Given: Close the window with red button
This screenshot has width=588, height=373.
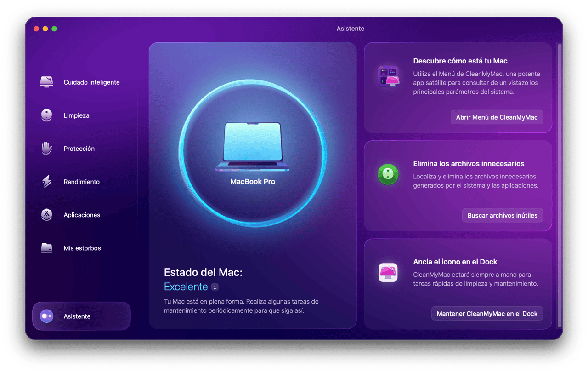Looking at the screenshot, I should pos(36,29).
